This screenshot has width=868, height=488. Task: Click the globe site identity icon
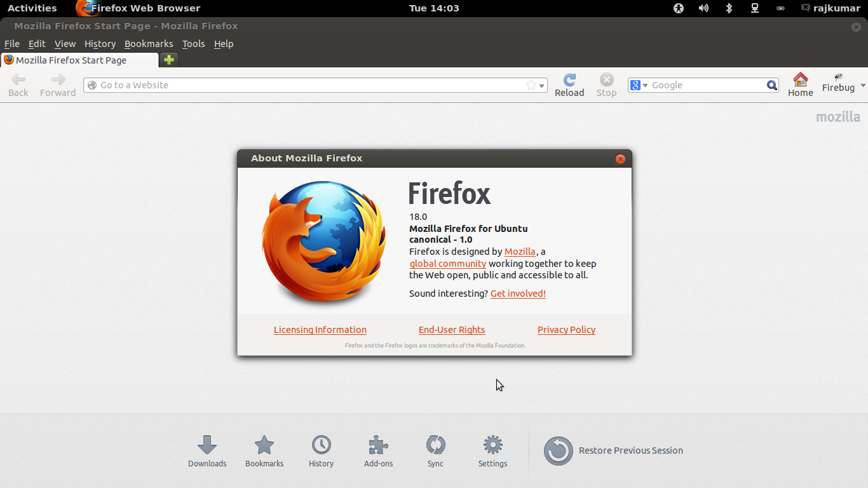click(x=92, y=85)
